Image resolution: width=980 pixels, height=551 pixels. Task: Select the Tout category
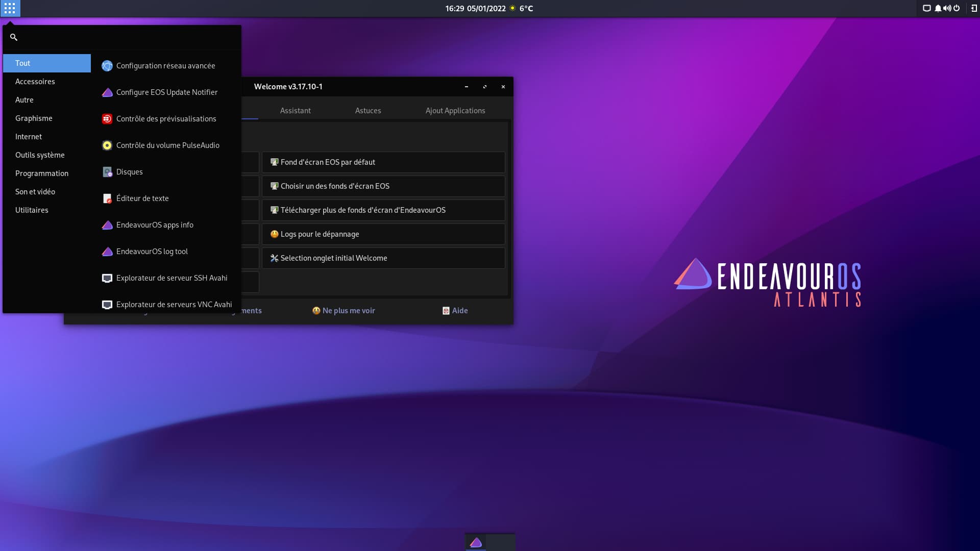tap(47, 63)
